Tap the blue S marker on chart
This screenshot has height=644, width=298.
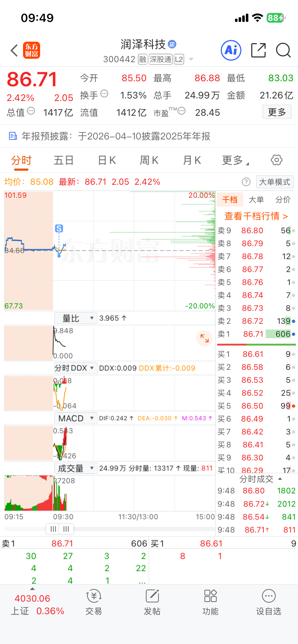coord(59,228)
